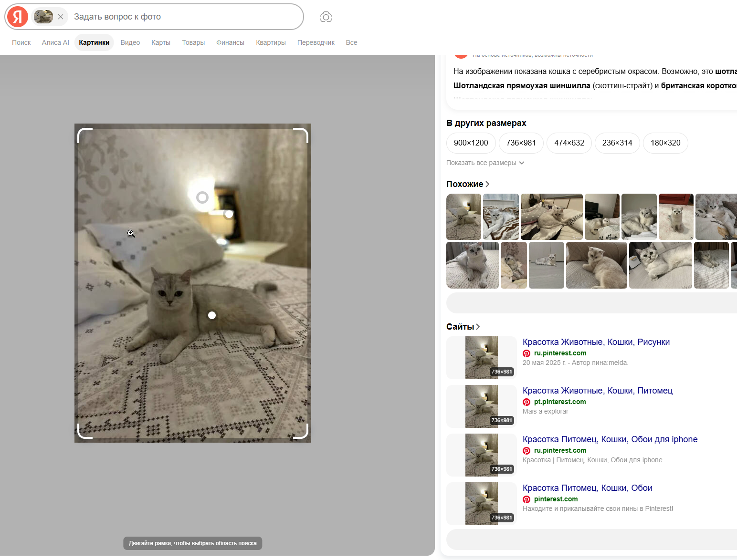Open the camera image search icon

[x=326, y=17]
